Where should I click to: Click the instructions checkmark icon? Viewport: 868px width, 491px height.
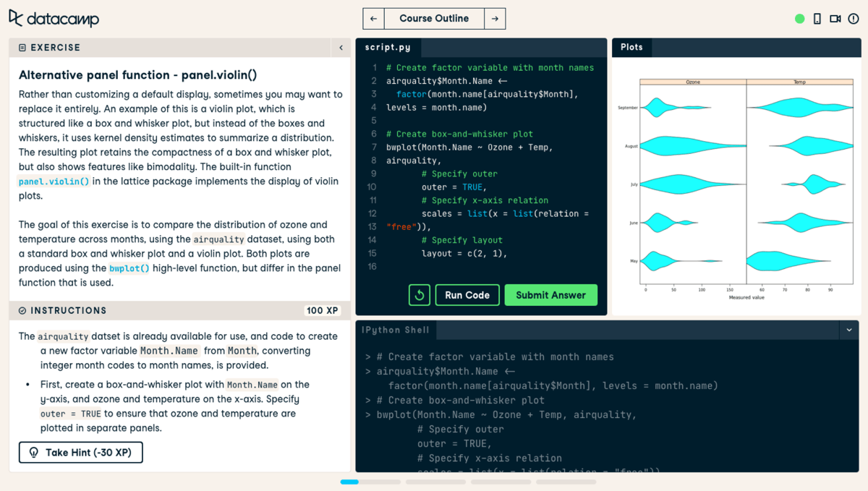click(22, 309)
